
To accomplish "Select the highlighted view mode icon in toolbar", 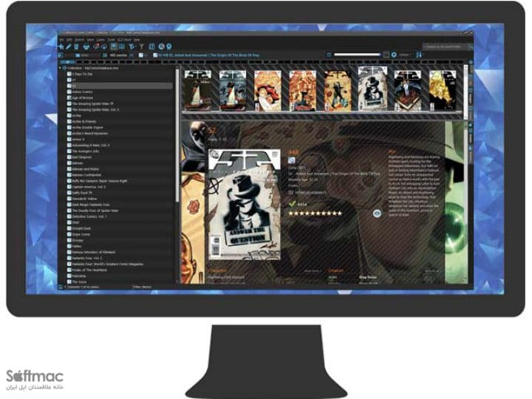I will [114, 47].
